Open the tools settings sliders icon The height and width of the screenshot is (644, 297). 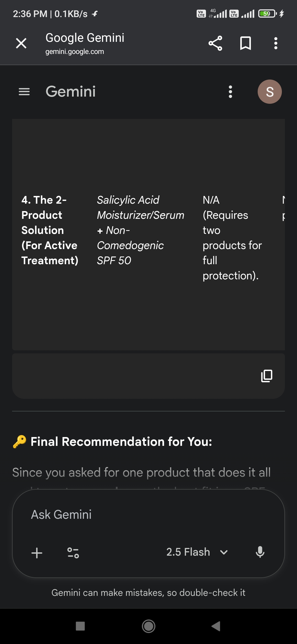(x=73, y=553)
